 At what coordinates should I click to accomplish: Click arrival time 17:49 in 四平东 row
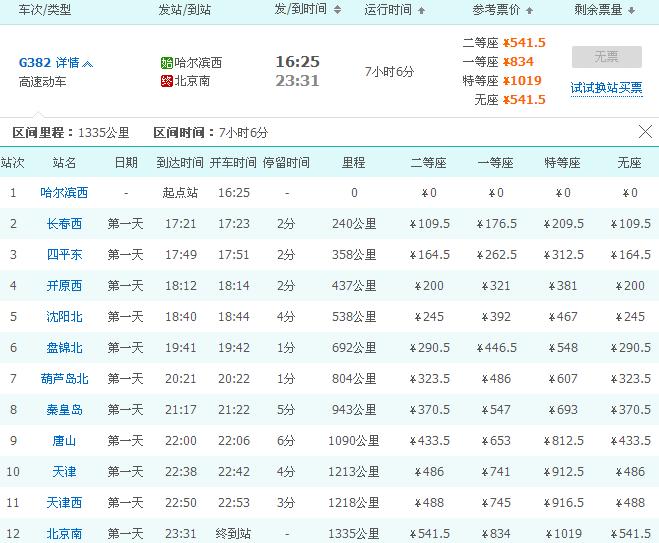coord(181,255)
